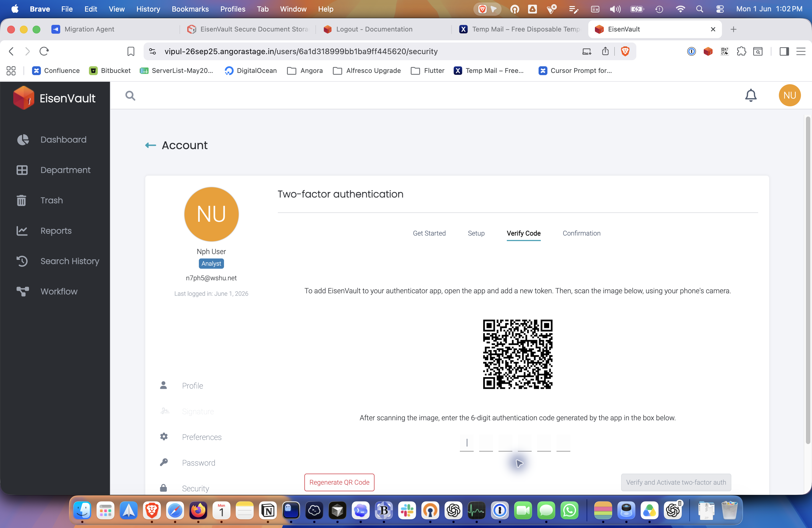Click the Analyst role badge

211,264
